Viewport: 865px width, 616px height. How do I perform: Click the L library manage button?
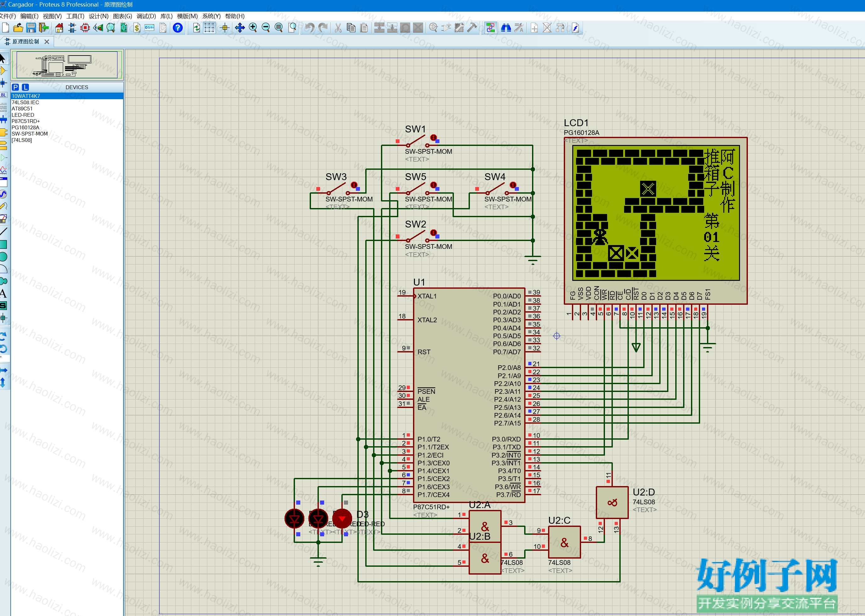click(25, 87)
